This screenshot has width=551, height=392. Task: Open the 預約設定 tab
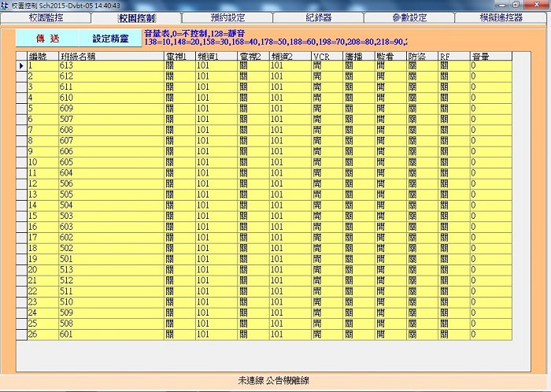tap(227, 17)
